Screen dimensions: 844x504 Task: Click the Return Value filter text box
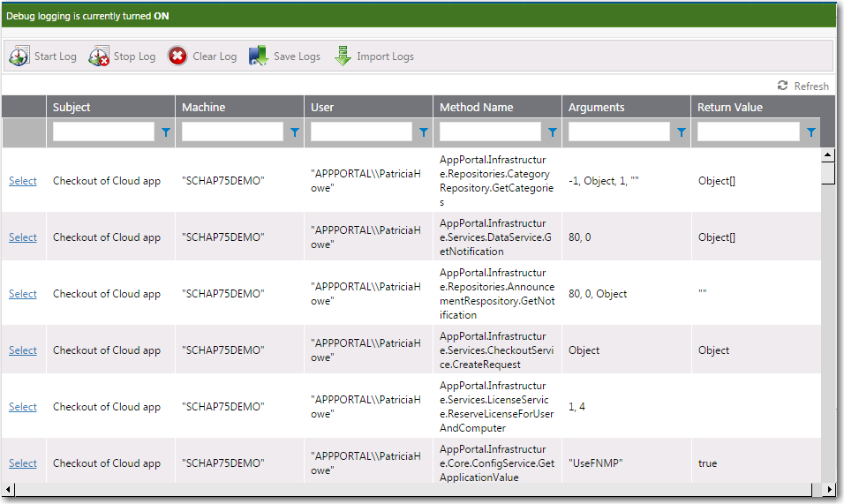(748, 132)
